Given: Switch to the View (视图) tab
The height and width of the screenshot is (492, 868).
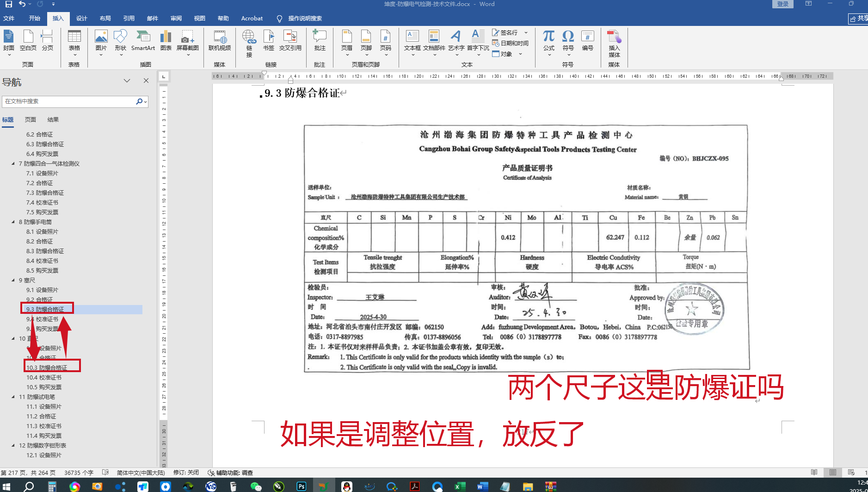Looking at the screenshot, I should (x=200, y=19).
